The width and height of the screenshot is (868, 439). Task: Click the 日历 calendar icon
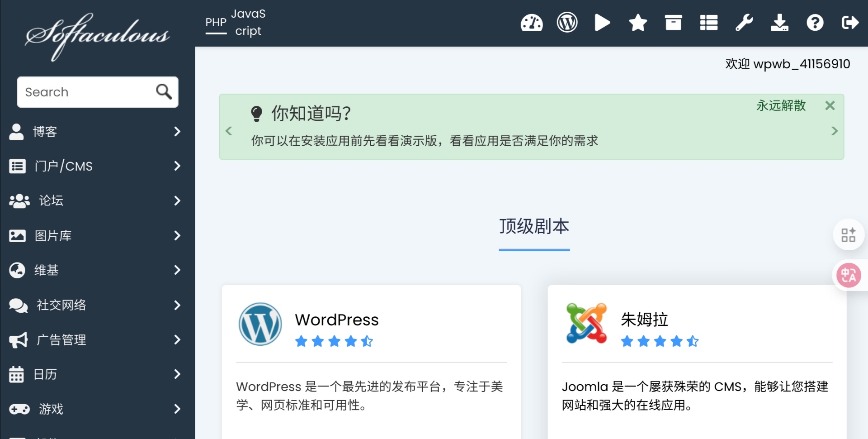point(16,374)
